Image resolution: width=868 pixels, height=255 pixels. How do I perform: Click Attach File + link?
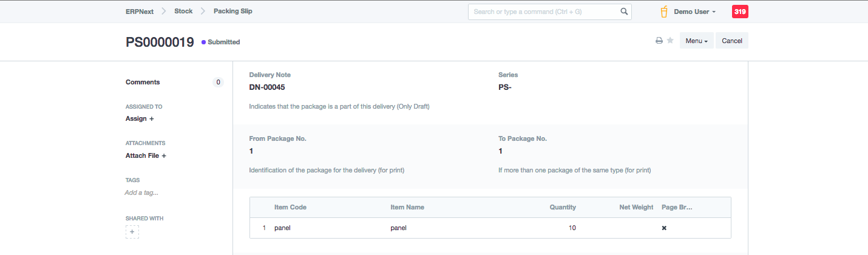(x=146, y=156)
